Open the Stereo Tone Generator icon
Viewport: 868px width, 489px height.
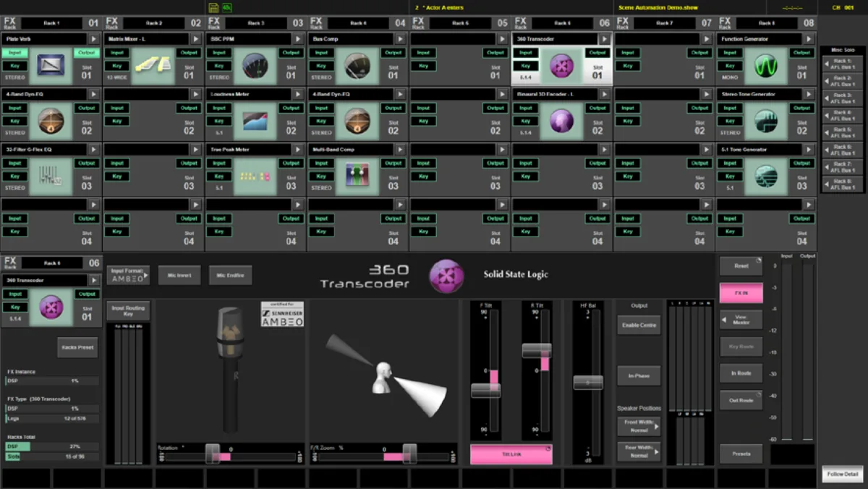click(x=766, y=121)
